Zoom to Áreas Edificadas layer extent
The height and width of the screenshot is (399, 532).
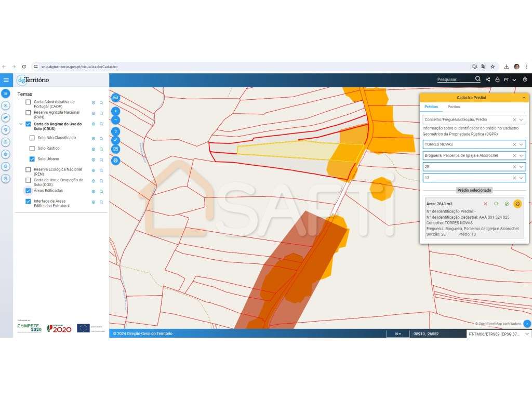click(101, 192)
